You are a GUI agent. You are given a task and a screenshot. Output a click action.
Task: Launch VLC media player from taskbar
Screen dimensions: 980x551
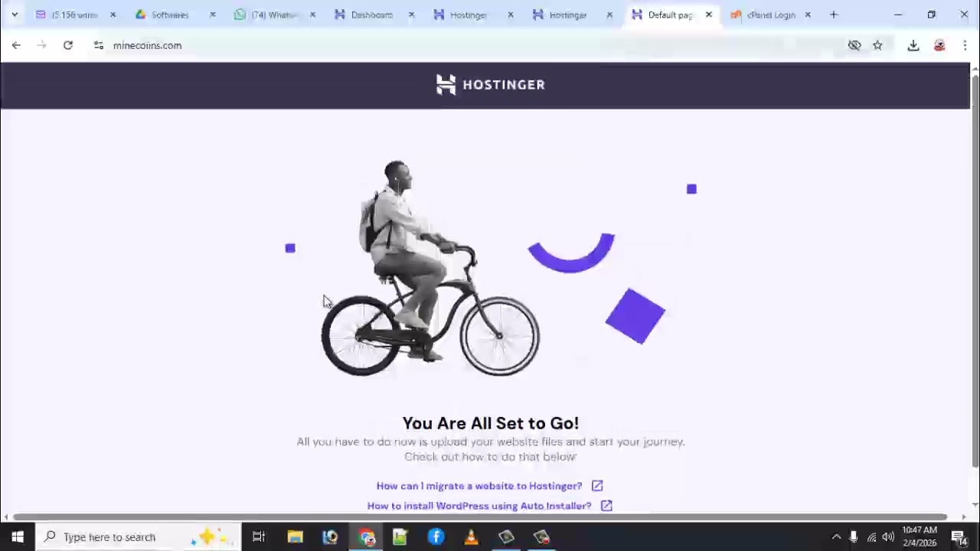coord(471,536)
